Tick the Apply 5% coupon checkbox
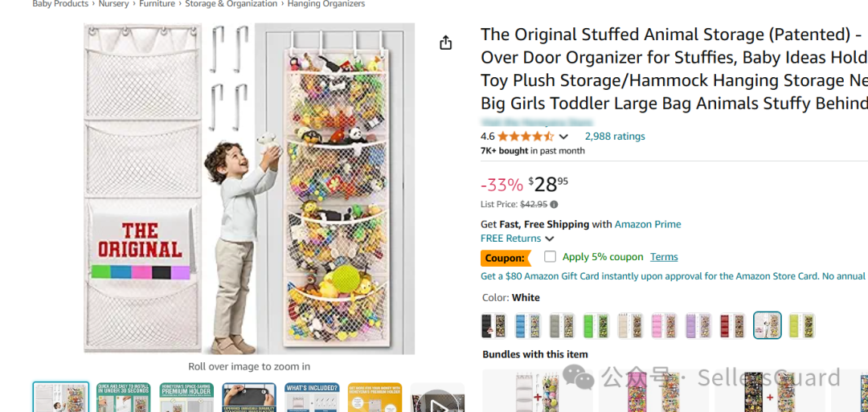Image resolution: width=868 pixels, height=412 pixels. tap(550, 257)
